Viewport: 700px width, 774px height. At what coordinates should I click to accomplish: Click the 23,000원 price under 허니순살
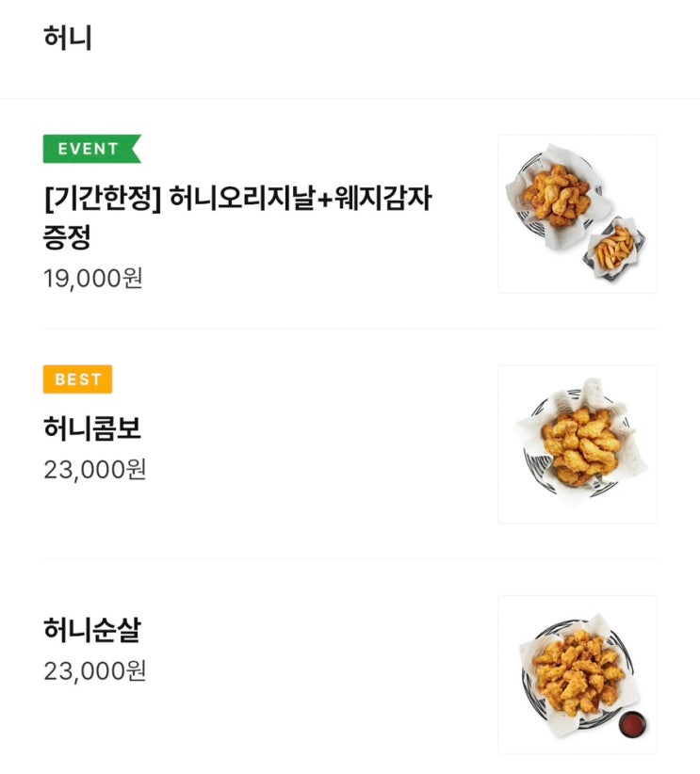coord(94,670)
